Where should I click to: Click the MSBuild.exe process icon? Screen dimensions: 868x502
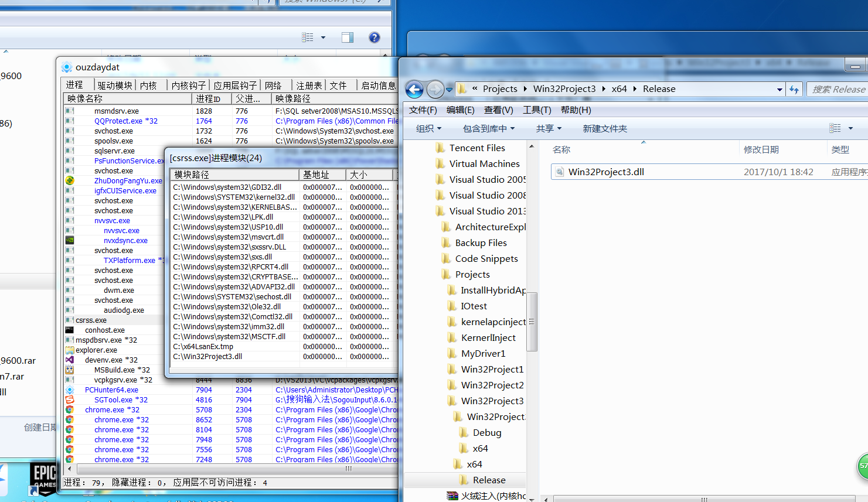coord(70,370)
